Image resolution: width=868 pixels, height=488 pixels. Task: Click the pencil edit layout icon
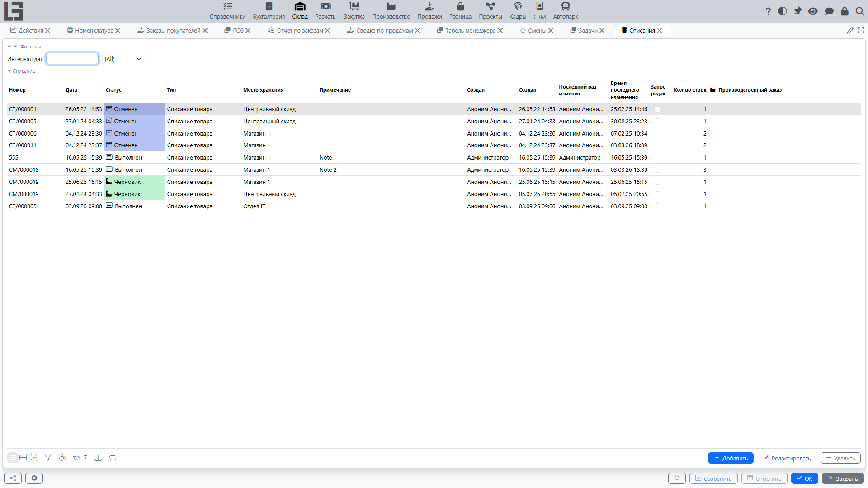coord(850,30)
